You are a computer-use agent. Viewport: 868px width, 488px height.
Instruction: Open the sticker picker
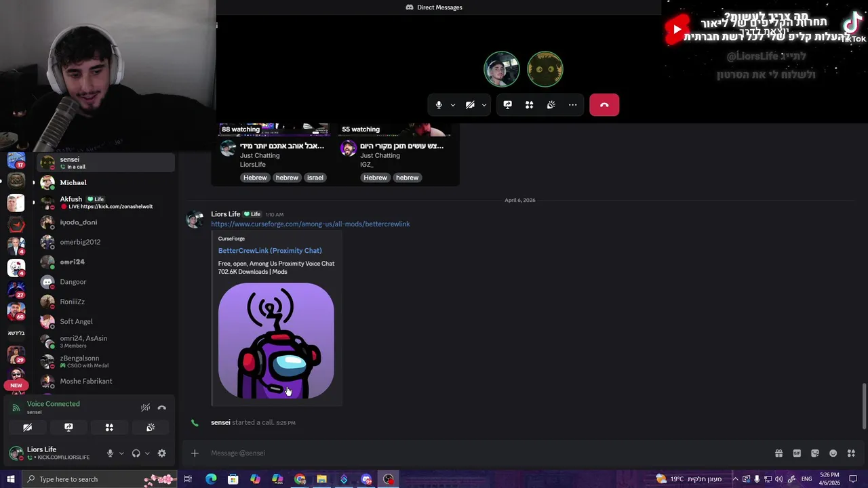click(815, 453)
